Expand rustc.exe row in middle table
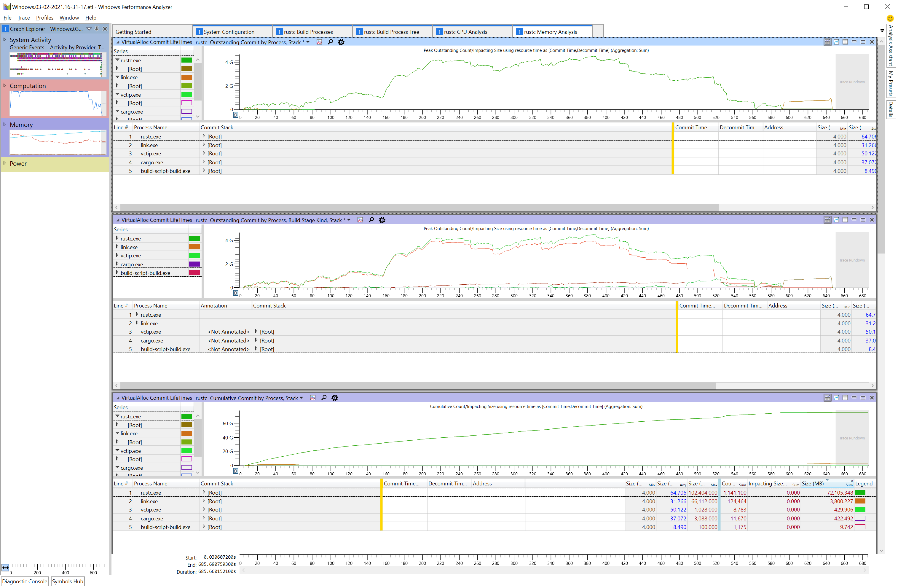Screen dimensions: 898x588 click(x=137, y=314)
